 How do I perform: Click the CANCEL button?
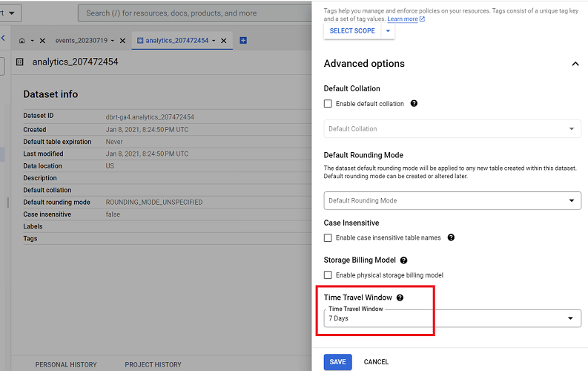coord(376,362)
